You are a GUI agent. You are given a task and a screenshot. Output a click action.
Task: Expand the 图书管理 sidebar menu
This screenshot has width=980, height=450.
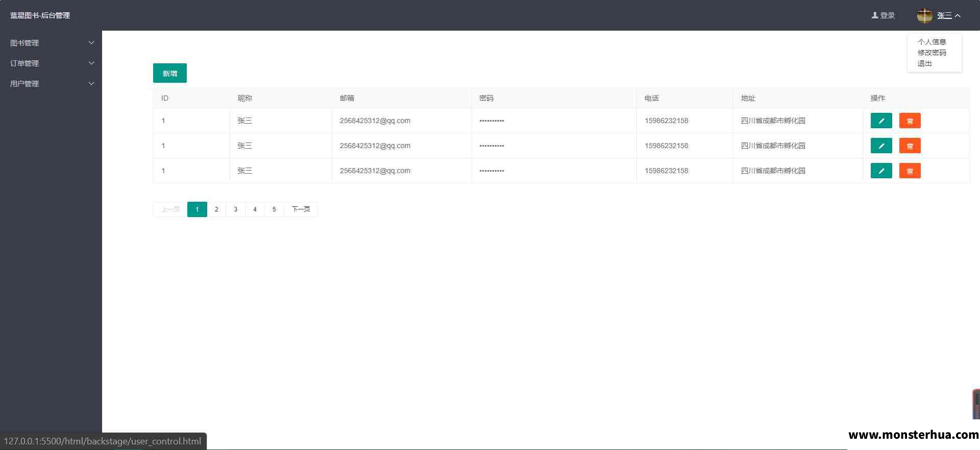(x=51, y=43)
